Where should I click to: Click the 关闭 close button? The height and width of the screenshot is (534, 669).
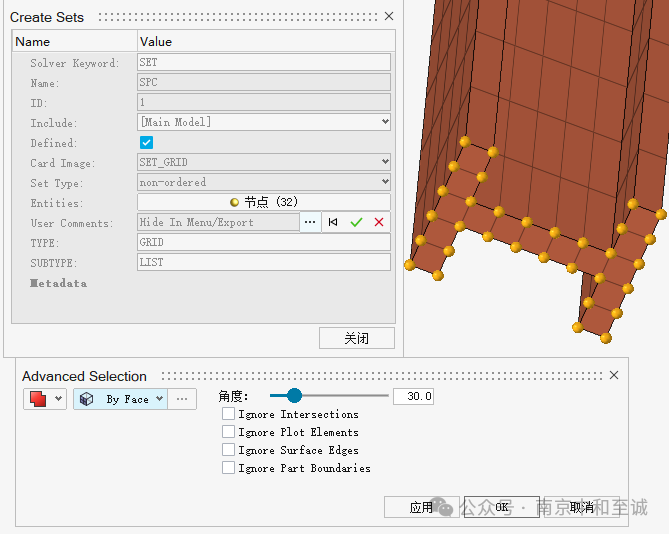point(357,338)
